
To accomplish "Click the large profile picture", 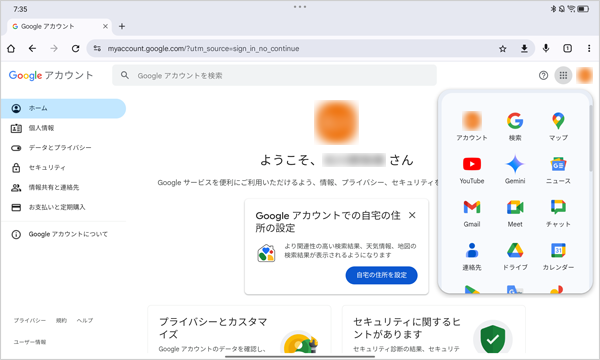I will [336, 122].
